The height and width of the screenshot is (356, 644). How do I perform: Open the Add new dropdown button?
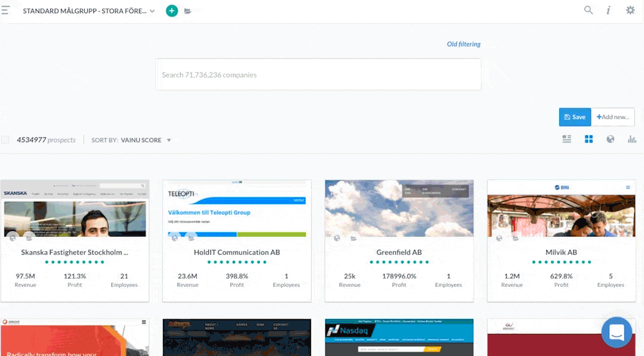pyautogui.click(x=613, y=117)
